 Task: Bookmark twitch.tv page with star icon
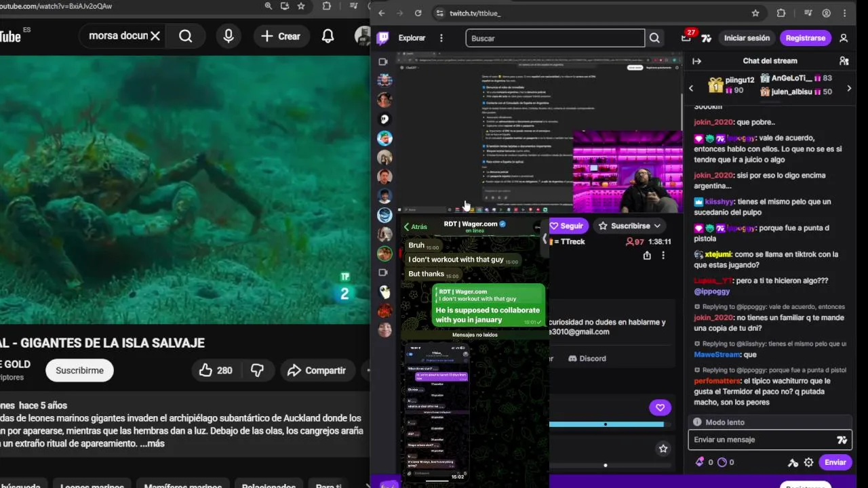point(755,13)
